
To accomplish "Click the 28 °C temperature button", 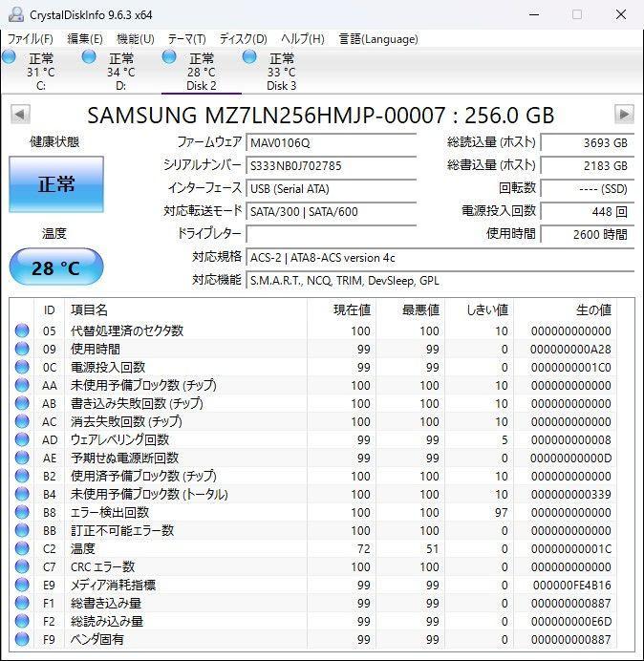I will [x=56, y=267].
